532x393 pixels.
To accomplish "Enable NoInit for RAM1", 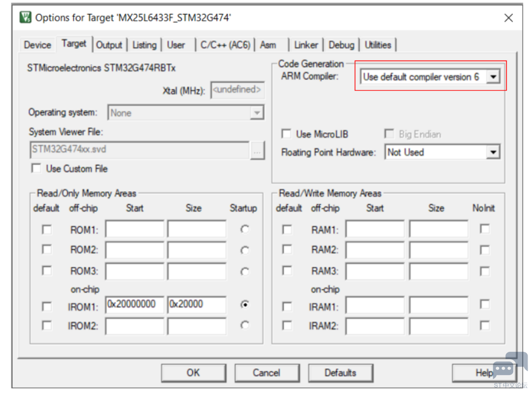I will 485,229.
